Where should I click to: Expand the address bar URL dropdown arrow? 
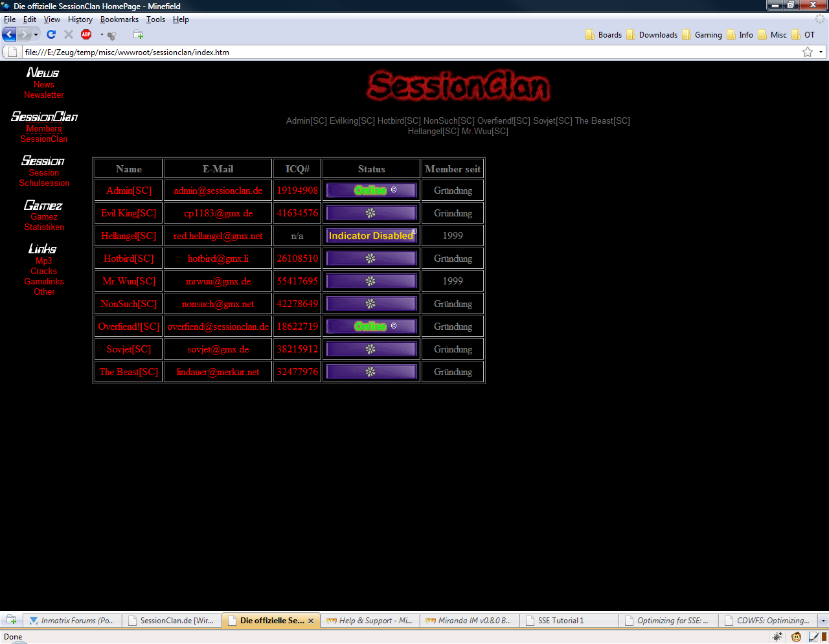[x=821, y=52]
